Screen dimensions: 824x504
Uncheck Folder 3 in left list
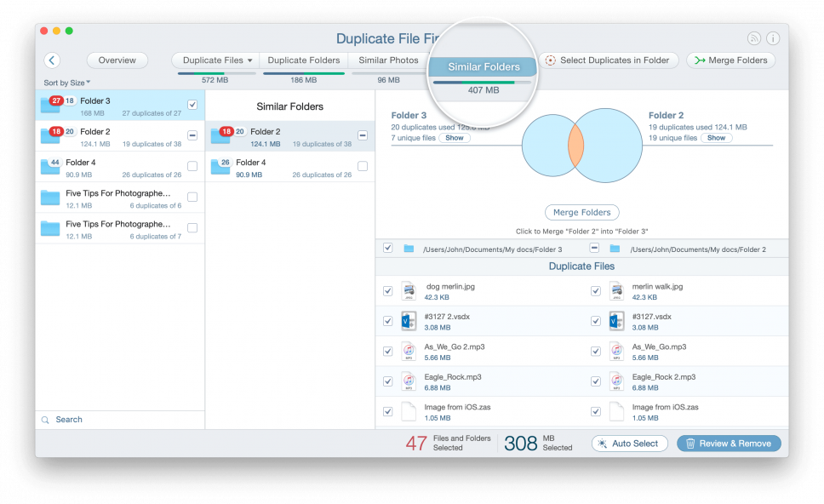point(192,105)
